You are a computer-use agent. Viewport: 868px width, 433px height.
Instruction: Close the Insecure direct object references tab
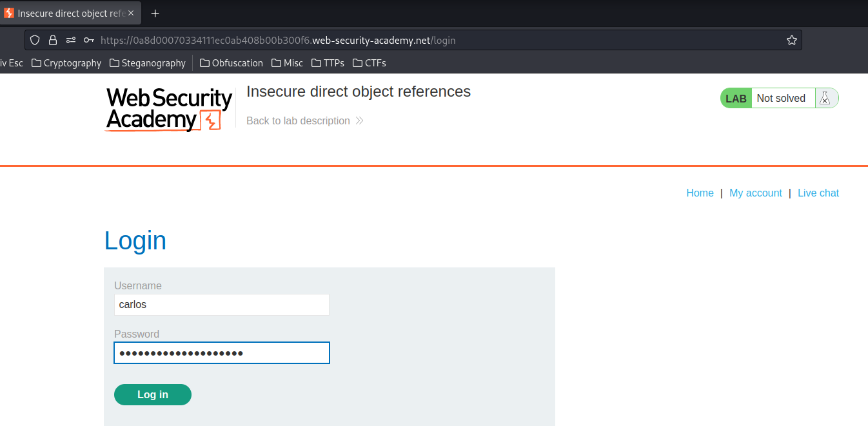[x=131, y=13]
